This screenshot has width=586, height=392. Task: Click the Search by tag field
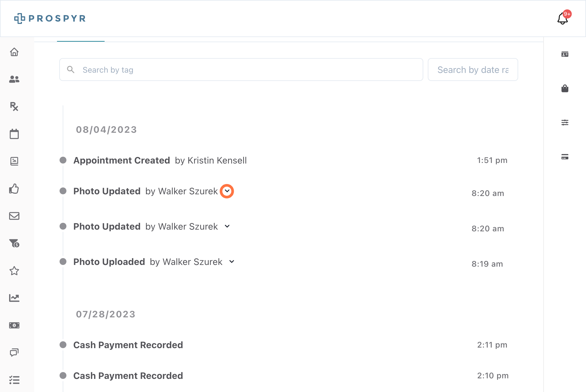tap(241, 70)
